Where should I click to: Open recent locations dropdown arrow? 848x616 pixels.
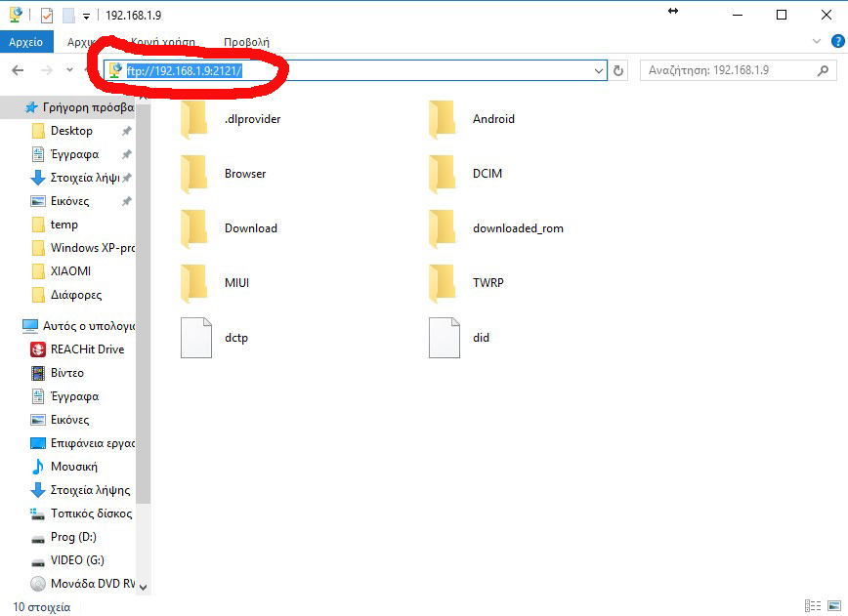[69, 70]
